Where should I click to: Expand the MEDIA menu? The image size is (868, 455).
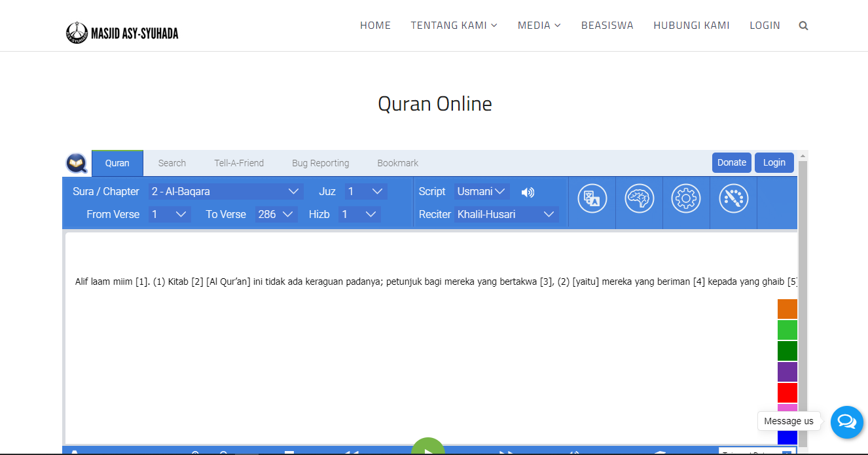[539, 26]
